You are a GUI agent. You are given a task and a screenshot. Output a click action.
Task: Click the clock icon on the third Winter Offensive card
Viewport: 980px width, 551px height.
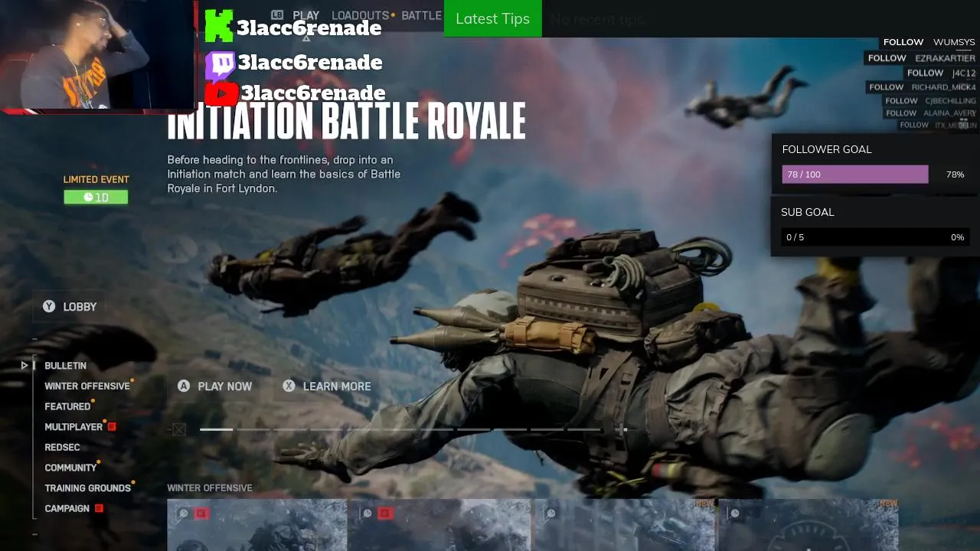tap(550, 514)
